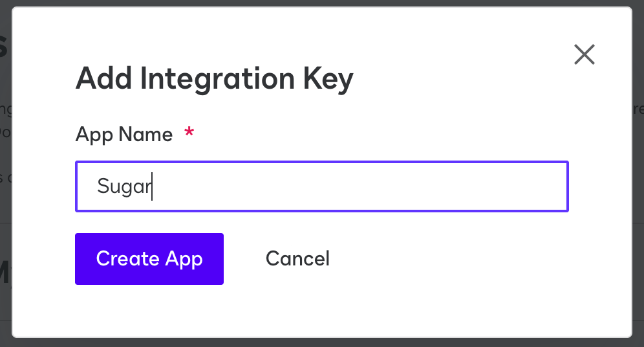Click the purple Create App button
This screenshot has height=347, width=644.
[149, 258]
